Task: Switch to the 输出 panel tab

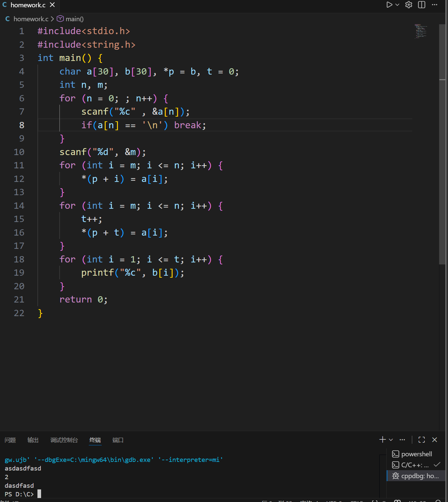Action: click(33, 440)
